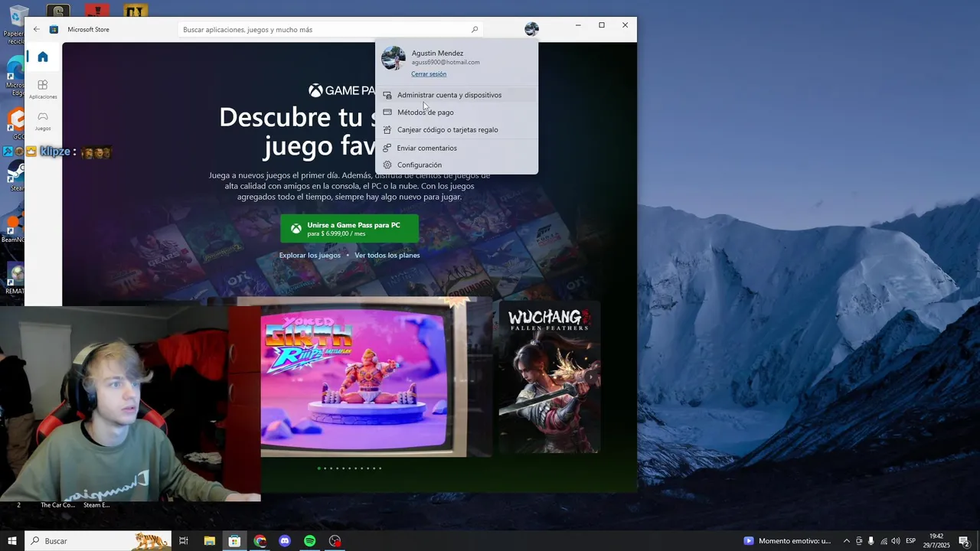The height and width of the screenshot is (551, 980).
Task: Select Administrar cuenta y dispositivos
Action: 456,95
